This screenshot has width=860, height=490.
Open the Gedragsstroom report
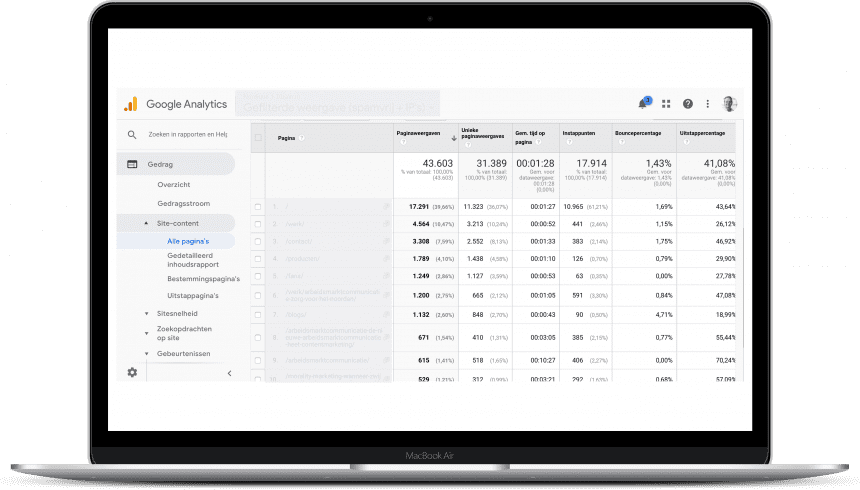184,204
